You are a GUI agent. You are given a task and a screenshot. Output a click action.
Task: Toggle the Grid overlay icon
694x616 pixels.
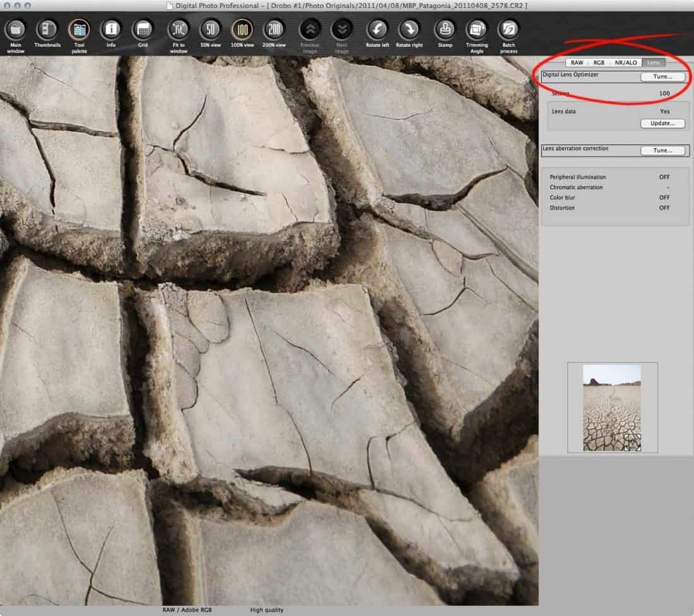143,30
